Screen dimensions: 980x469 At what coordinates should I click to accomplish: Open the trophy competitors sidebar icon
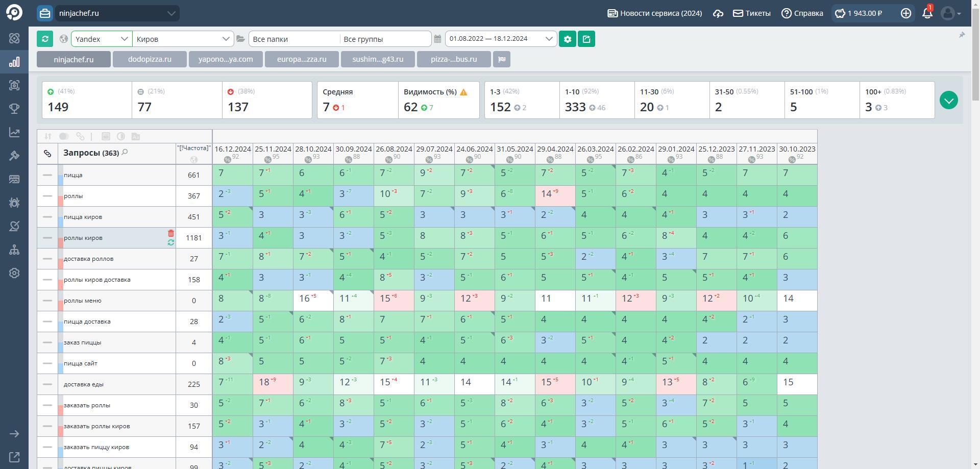pos(14,109)
